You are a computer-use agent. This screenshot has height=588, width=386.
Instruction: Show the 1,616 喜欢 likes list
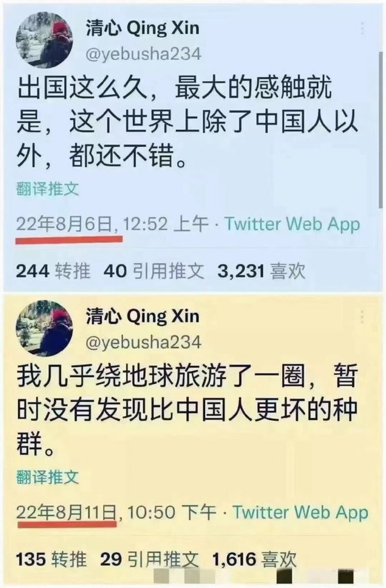pyautogui.click(x=255, y=559)
